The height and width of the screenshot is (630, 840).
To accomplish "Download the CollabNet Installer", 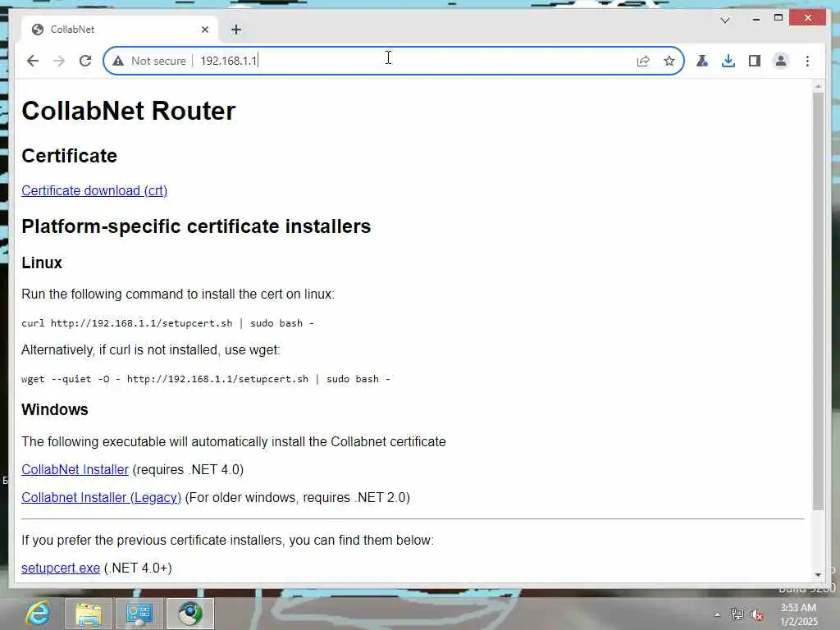I will (x=75, y=469).
